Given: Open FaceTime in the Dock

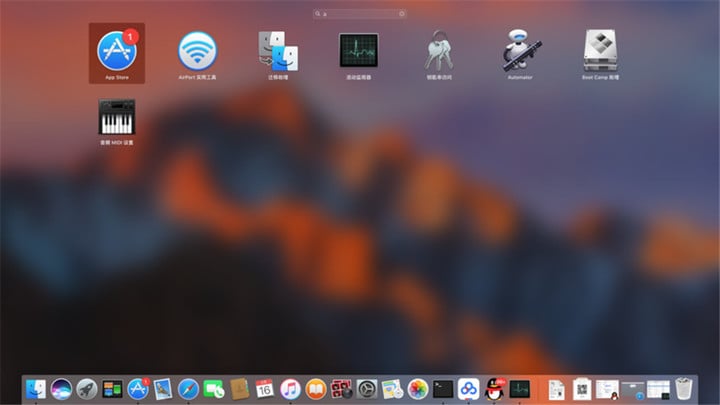Looking at the screenshot, I should (x=214, y=389).
